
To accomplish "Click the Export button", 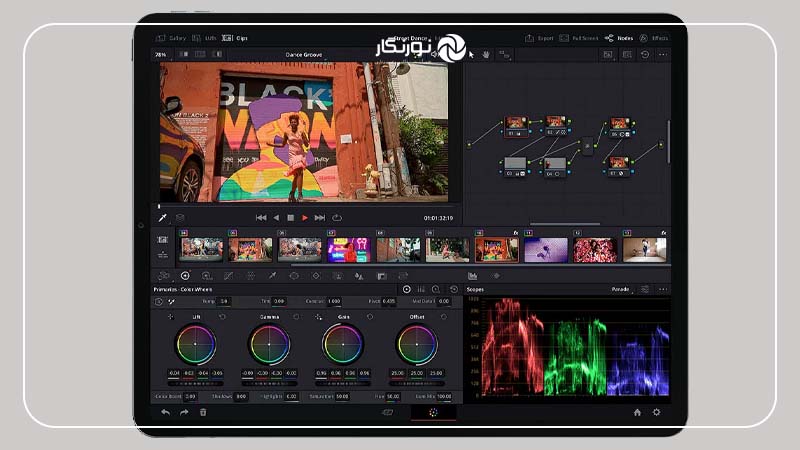I will pos(539,38).
